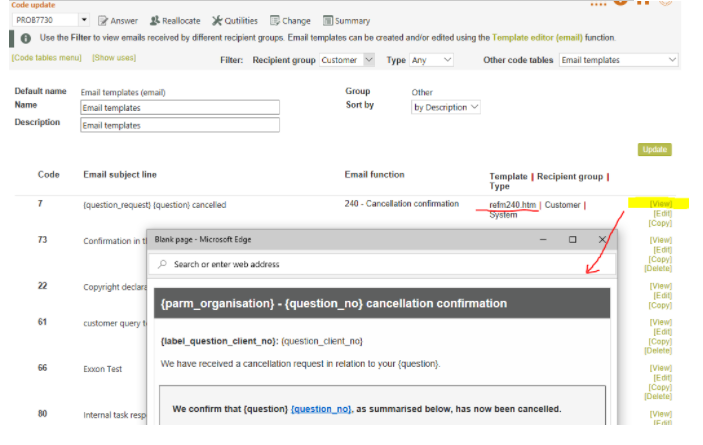This screenshot has height=445, width=703.
Task: Click View link for code 73
Action: [661, 240]
